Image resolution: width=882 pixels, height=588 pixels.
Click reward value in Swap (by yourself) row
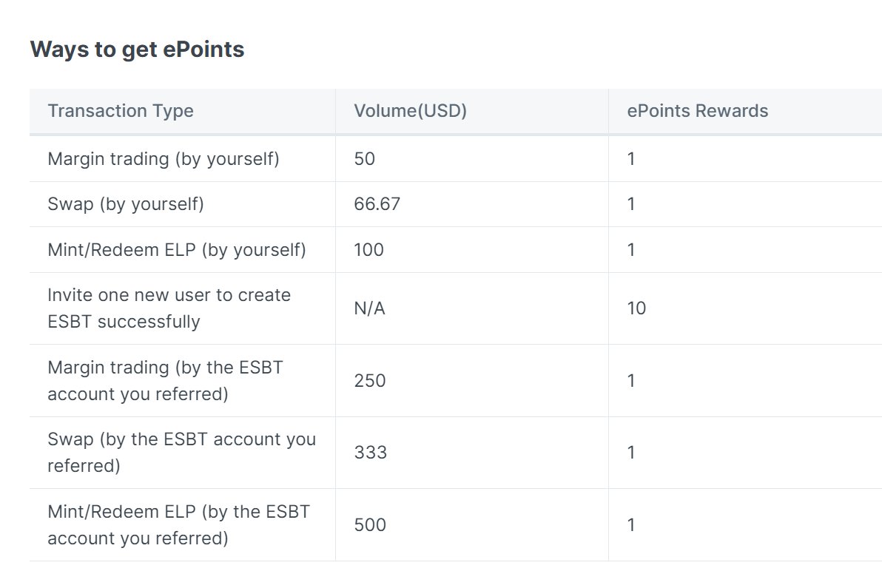[x=631, y=204]
